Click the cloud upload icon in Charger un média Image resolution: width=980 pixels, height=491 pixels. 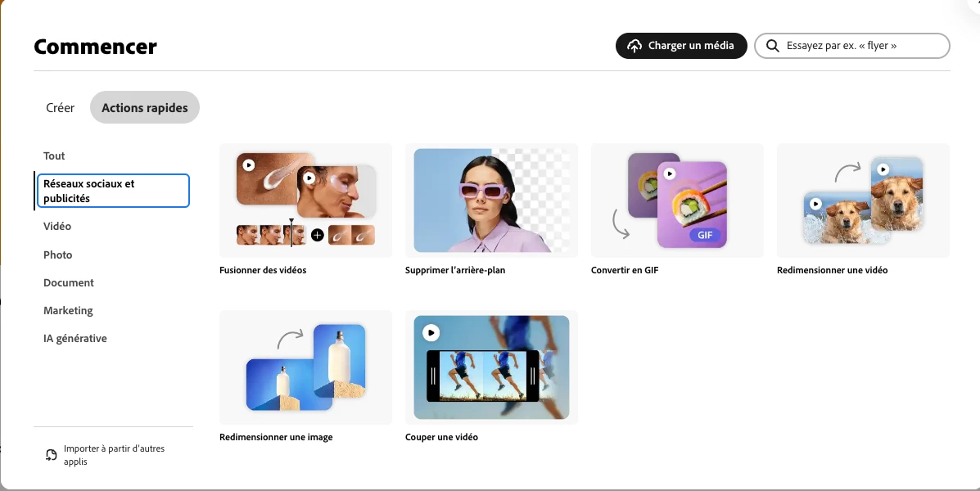pyautogui.click(x=635, y=46)
